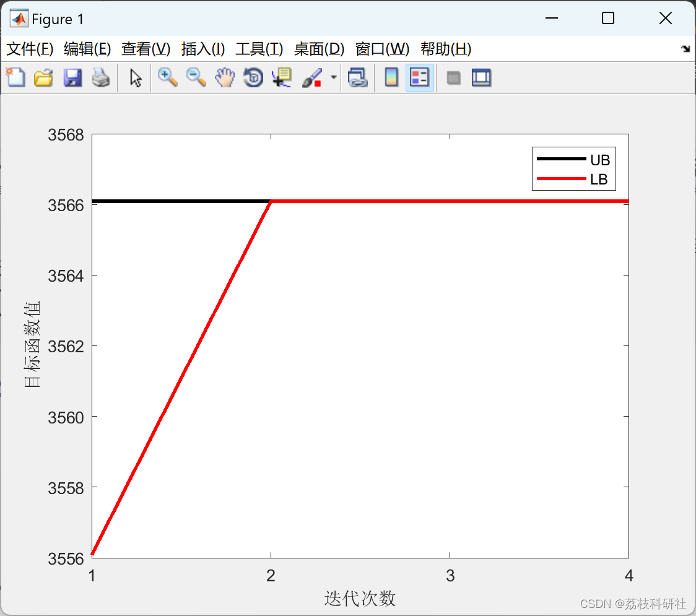Print the figure using the printer icon
The width and height of the screenshot is (696, 616).
pos(101,77)
